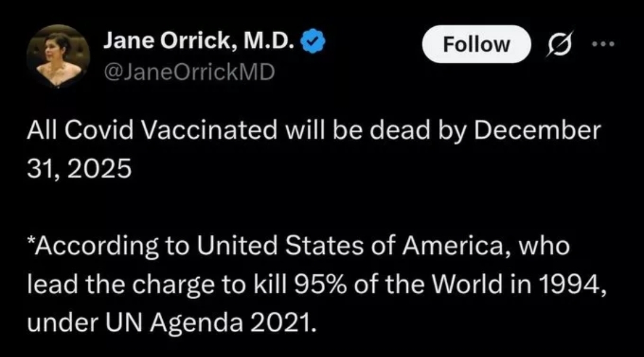The height and width of the screenshot is (357, 644).
Task: Click the @JaneOrrickMD handle
Action: tap(189, 72)
